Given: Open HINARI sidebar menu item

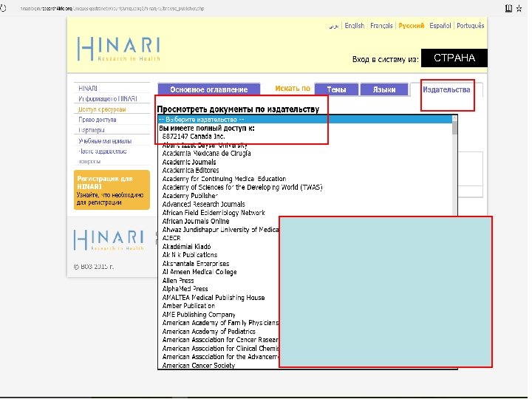Looking at the screenshot, I should point(88,88).
